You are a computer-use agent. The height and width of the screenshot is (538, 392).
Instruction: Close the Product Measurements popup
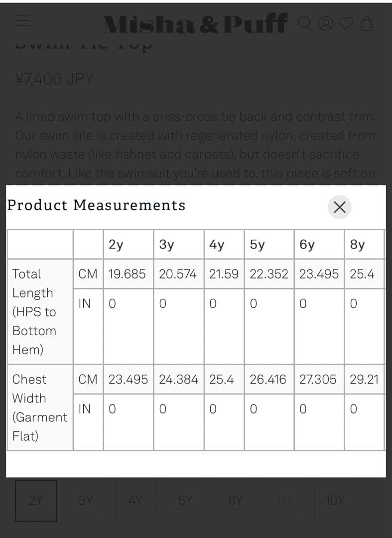tap(340, 207)
